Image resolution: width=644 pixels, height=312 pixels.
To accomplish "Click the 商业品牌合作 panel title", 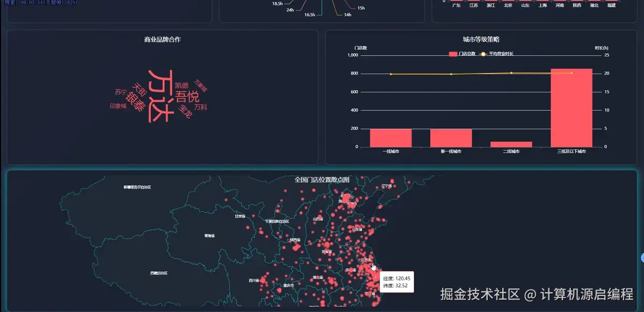I will [x=163, y=40].
